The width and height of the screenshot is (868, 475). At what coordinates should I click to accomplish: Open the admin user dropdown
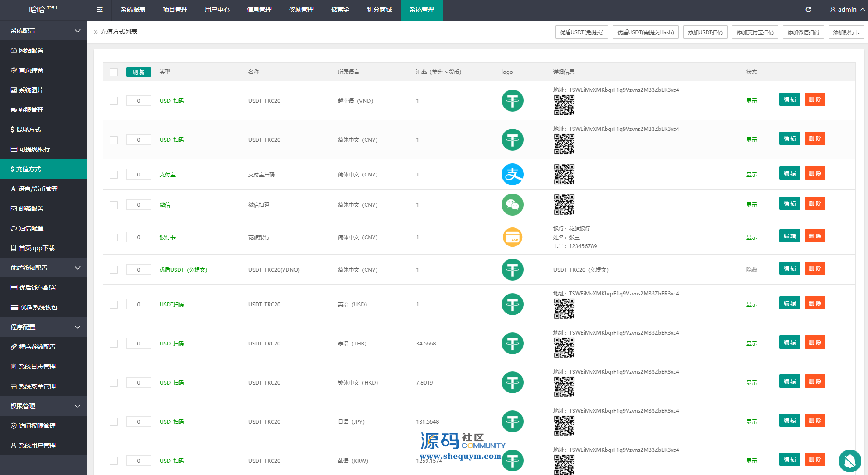point(847,10)
